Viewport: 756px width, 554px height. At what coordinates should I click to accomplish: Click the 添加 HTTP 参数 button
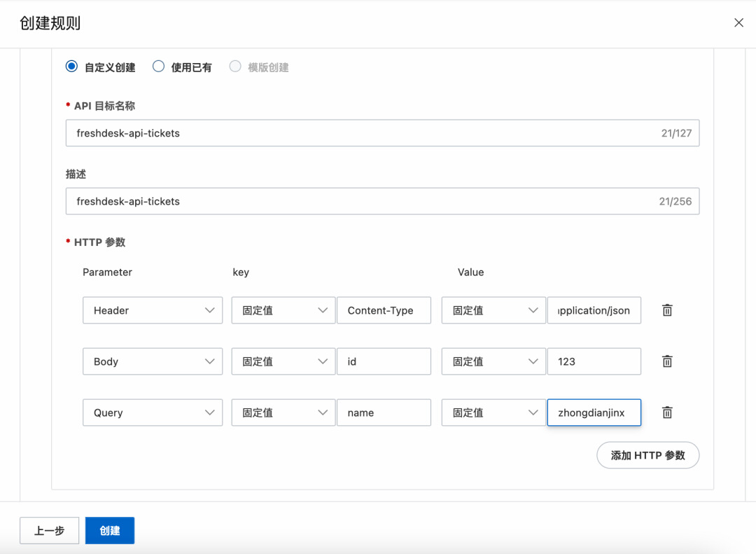coord(648,455)
